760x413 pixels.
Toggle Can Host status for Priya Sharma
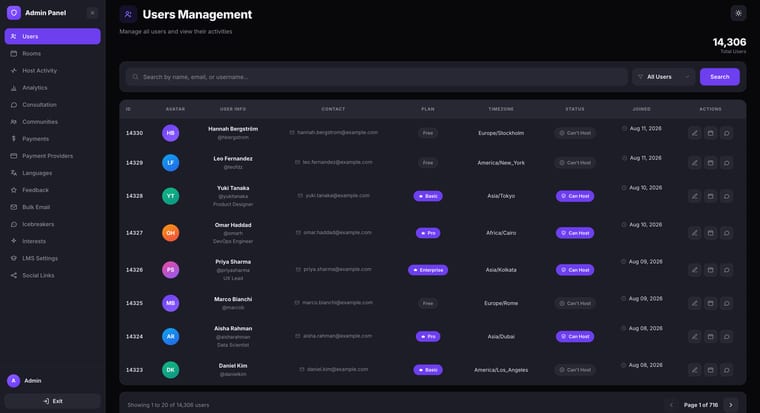click(x=575, y=270)
